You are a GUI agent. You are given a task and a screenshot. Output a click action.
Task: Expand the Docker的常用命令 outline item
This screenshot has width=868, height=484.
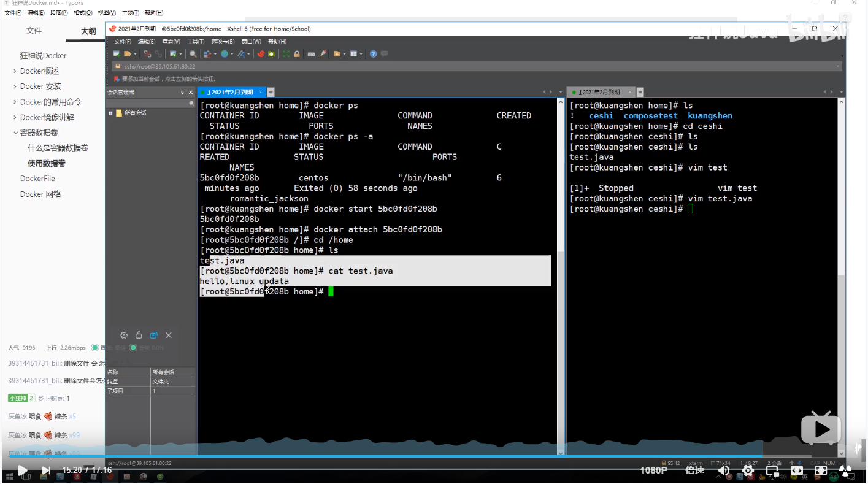(15, 102)
